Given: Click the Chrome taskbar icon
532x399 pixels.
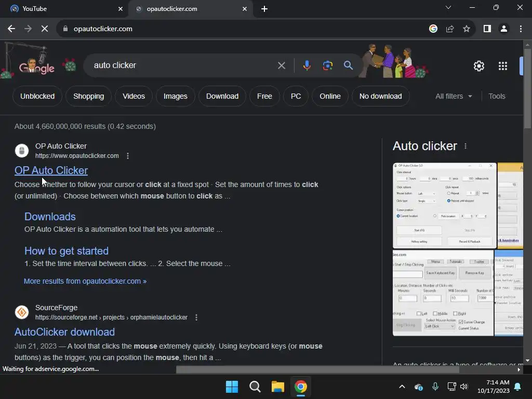Looking at the screenshot, I should click(300, 387).
